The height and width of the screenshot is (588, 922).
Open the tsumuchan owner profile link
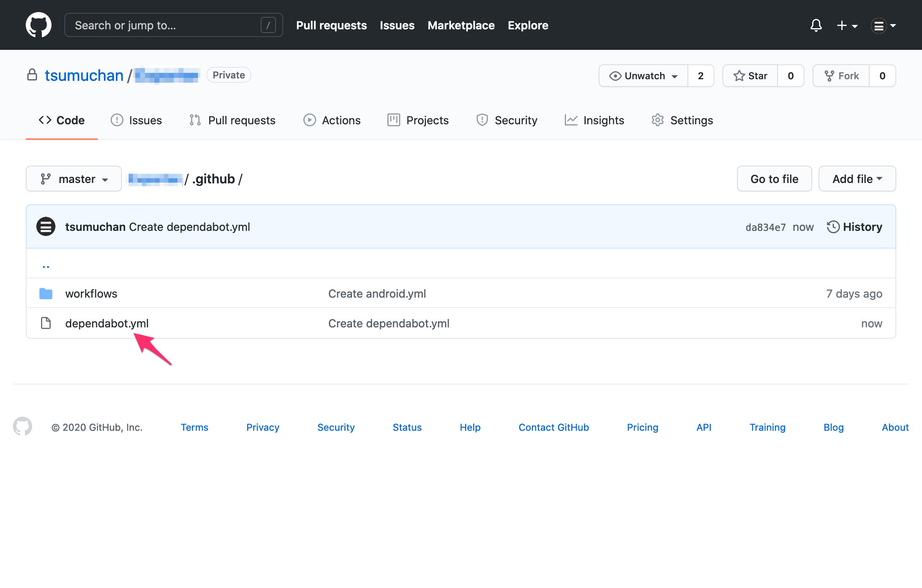pos(84,75)
